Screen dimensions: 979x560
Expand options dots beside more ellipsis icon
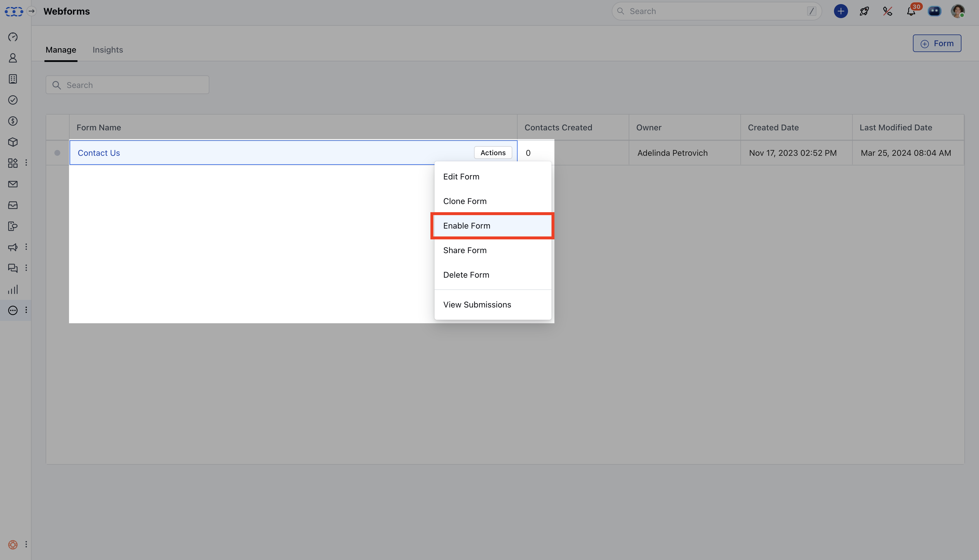coord(26,310)
